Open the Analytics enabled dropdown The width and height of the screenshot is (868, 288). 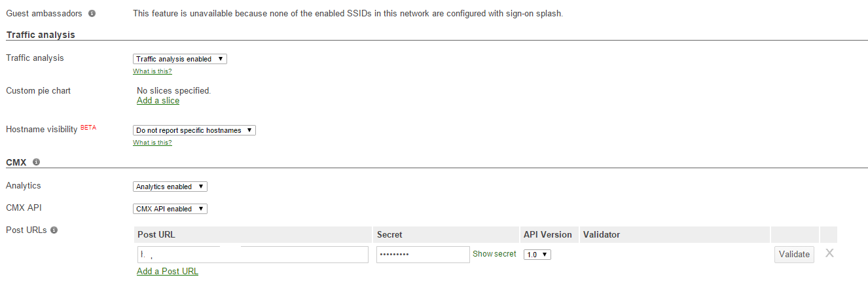click(170, 187)
